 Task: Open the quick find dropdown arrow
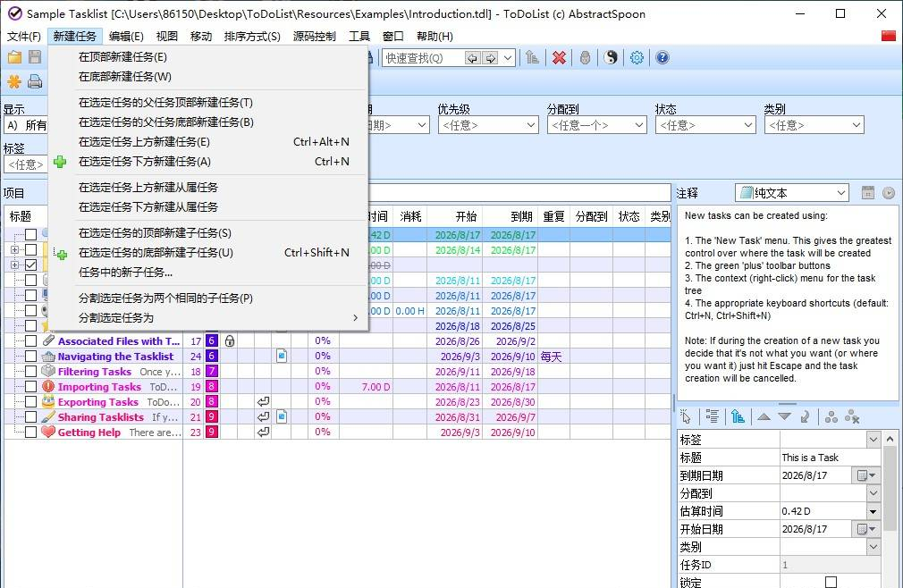point(507,58)
